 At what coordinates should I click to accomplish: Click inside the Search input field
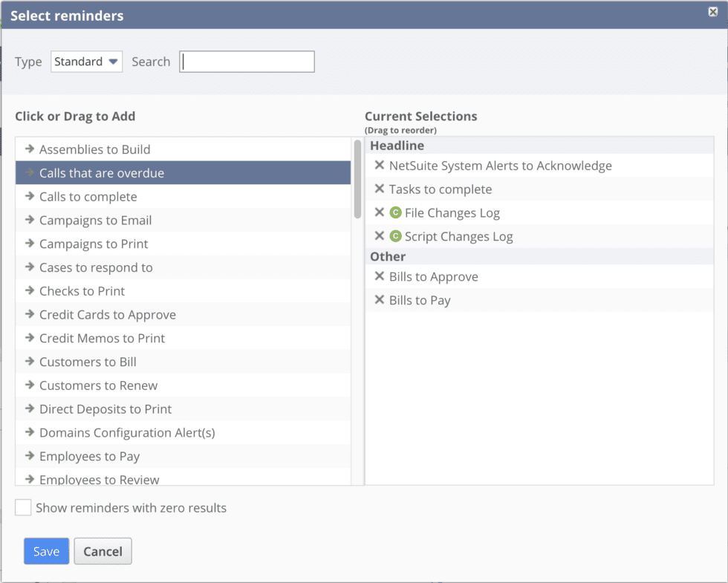[x=247, y=62]
